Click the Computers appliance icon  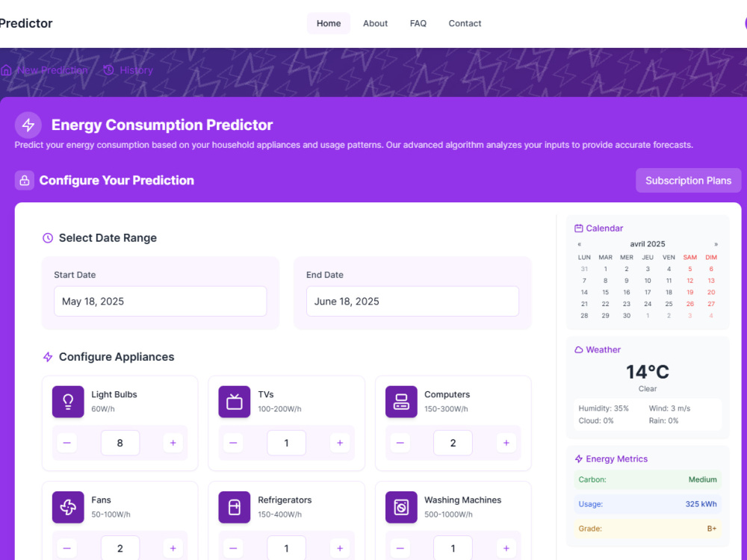[401, 402]
